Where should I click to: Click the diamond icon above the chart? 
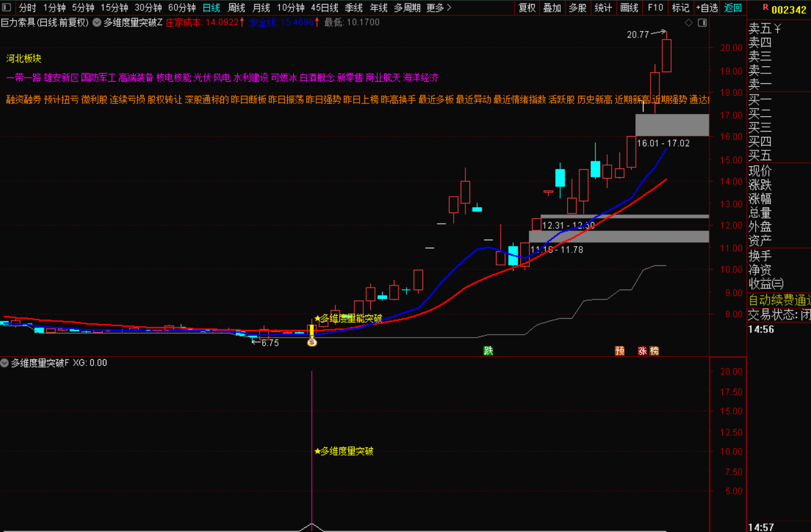[689, 23]
